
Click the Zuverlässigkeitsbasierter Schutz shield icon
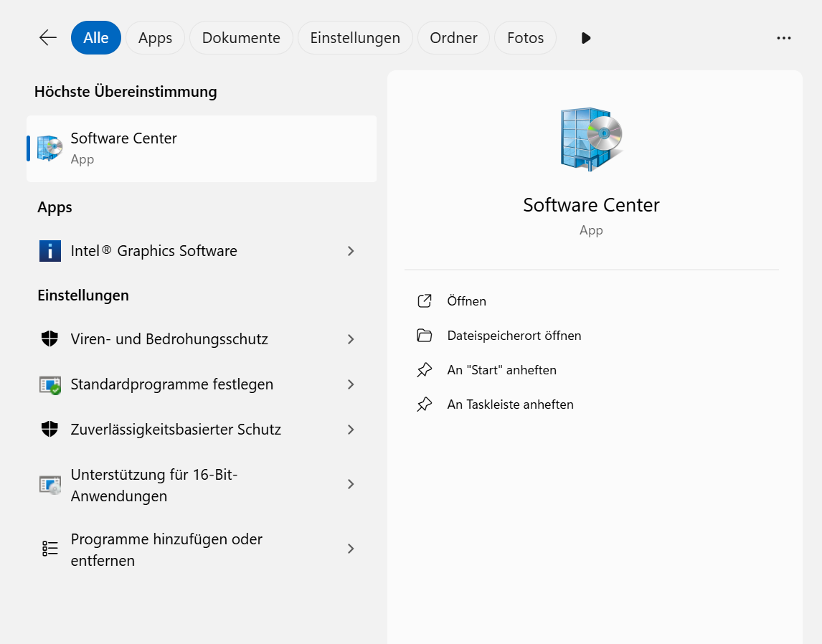(49, 429)
